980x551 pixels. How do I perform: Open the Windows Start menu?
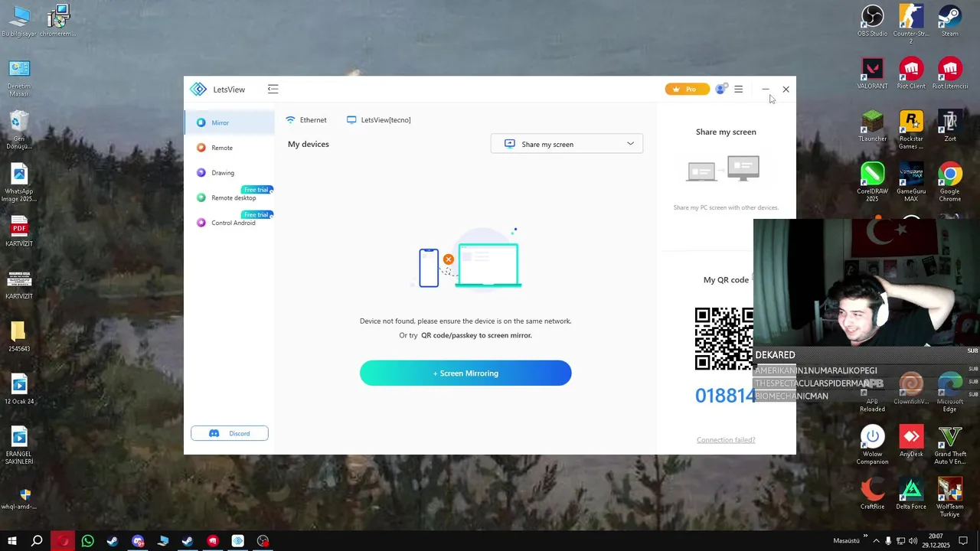coord(12,541)
